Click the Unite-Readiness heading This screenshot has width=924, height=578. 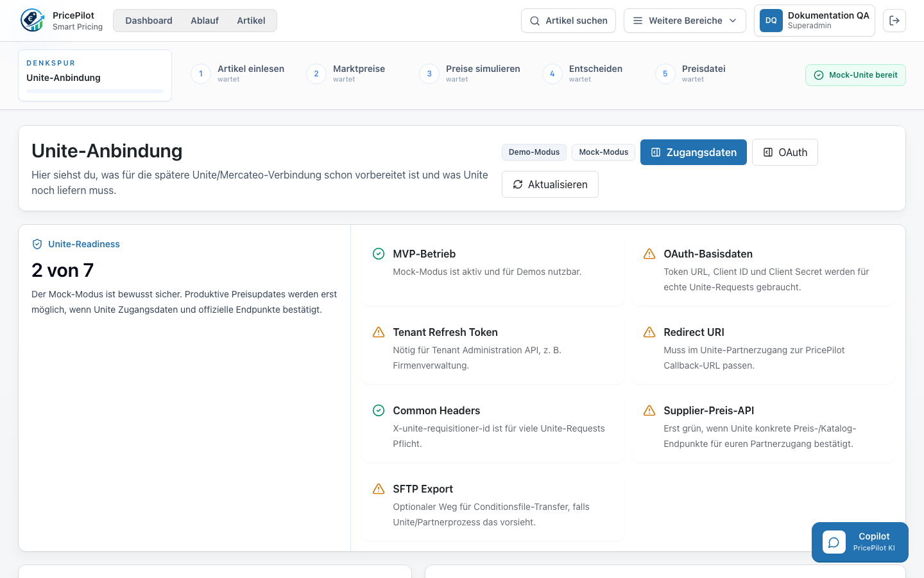pos(84,244)
